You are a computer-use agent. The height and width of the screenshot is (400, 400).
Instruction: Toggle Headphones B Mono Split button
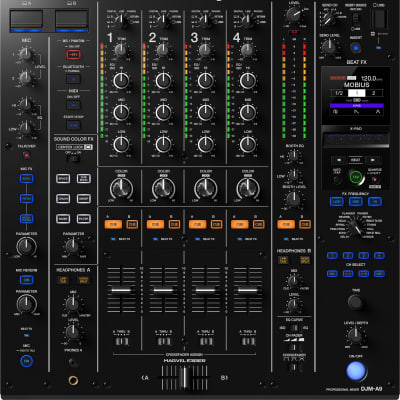pos(305,260)
